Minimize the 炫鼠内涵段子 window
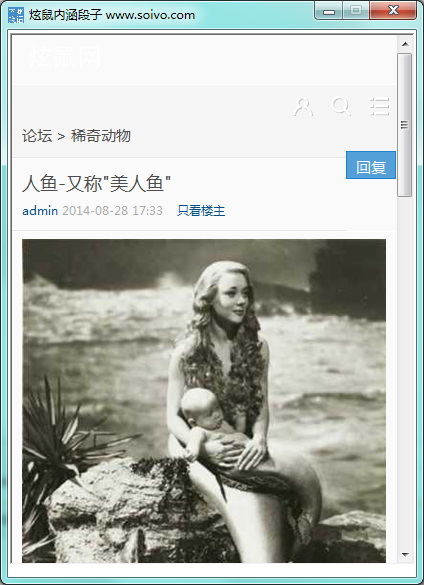Image resolution: width=424 pixels, height=585 pixels. (x=328, y=11)
